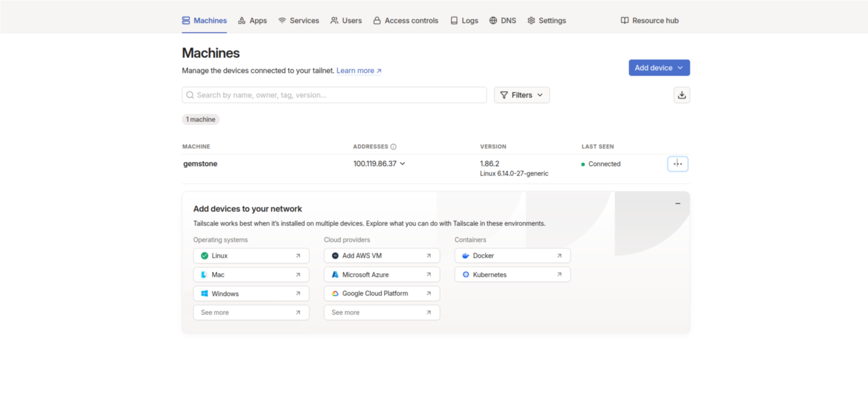Open the Resource hub link

[650, 20]
